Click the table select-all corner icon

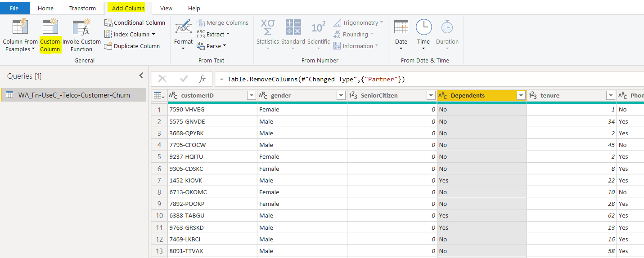click(159, 95)
